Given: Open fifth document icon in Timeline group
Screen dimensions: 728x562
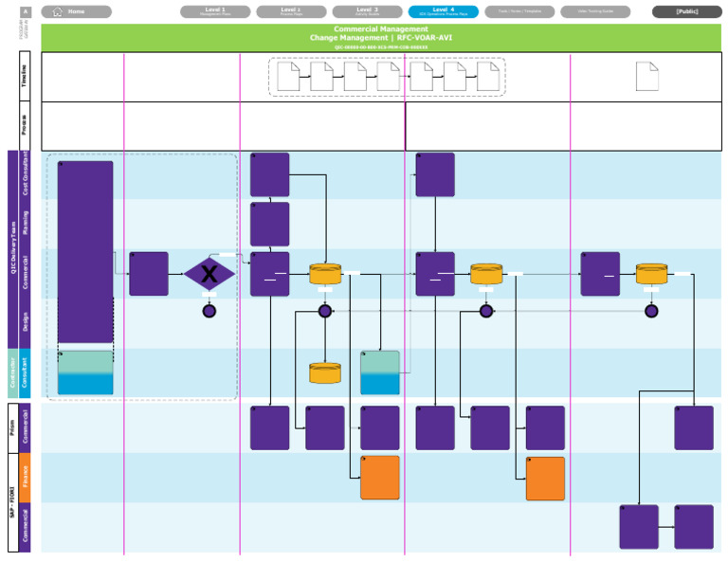Looking at the screenshot, I should 422,76.
